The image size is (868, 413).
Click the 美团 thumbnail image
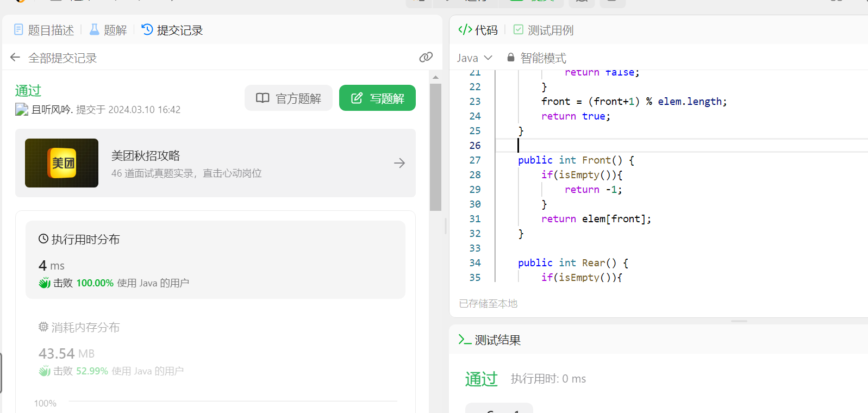pyautogui.click(x=61, y=163)
